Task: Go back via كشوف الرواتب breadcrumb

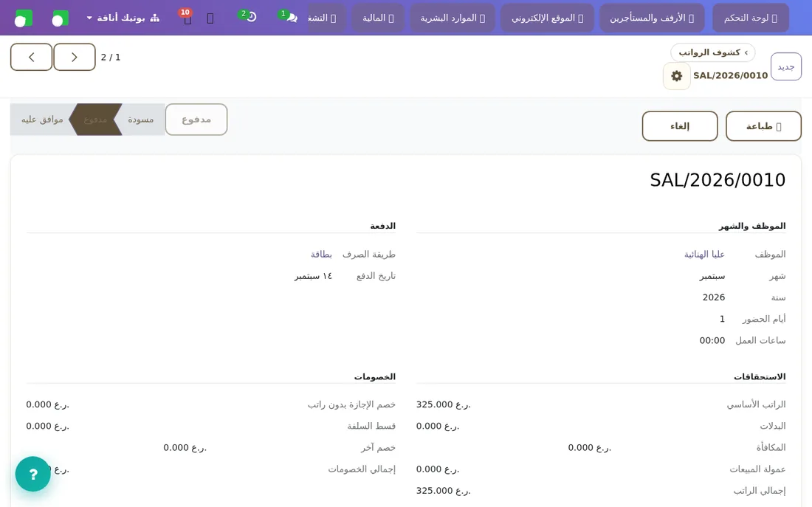Action: (712, 52)
